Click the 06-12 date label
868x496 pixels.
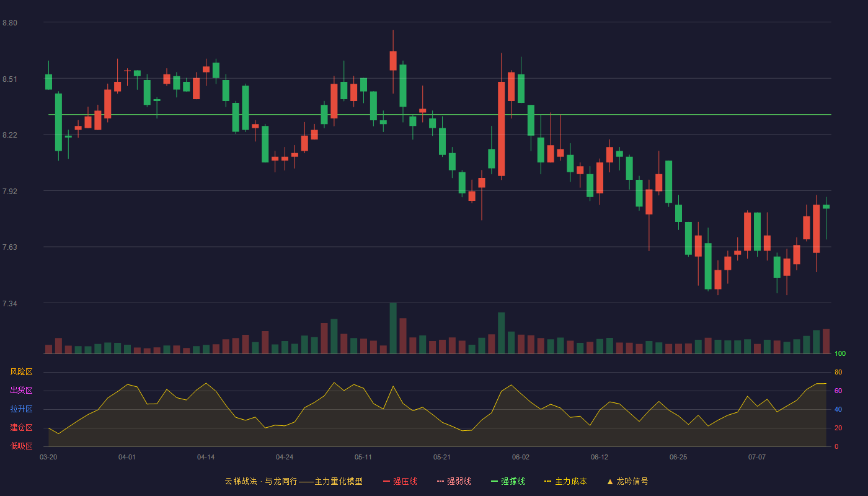(600, 457)
